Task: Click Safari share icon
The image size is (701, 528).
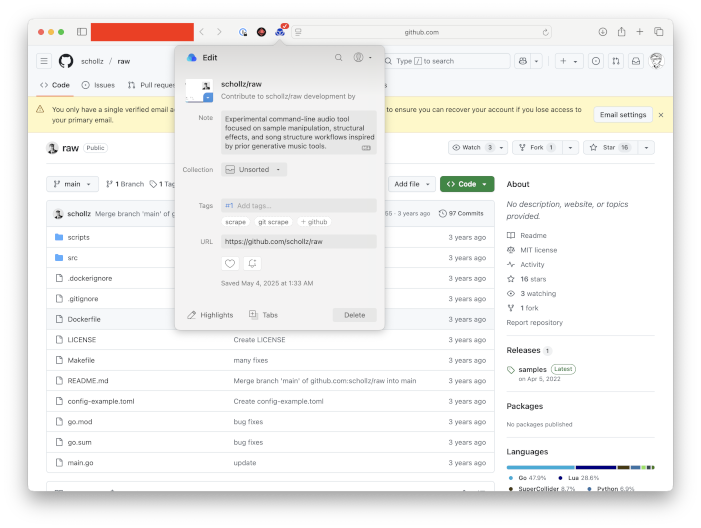Action: tap(621, 32)
